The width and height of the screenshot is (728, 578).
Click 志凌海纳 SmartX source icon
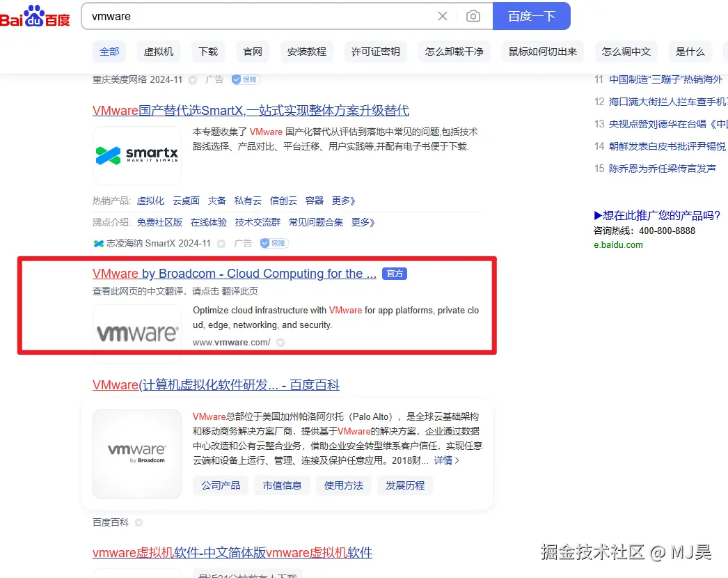[98, 244]
